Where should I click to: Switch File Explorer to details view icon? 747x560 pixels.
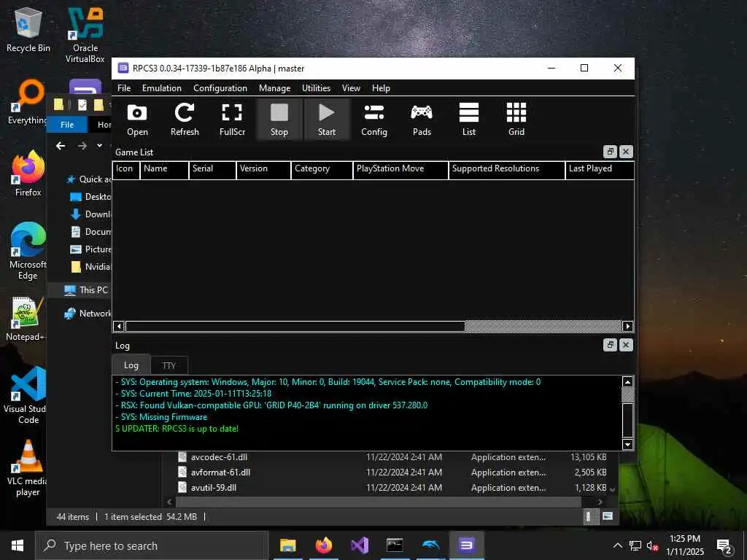589,517
